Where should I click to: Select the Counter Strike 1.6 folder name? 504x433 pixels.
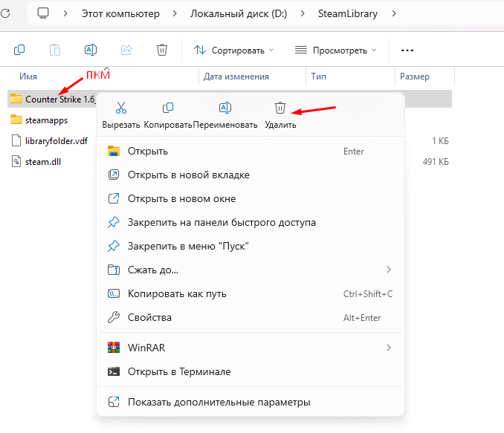point(60,100)
